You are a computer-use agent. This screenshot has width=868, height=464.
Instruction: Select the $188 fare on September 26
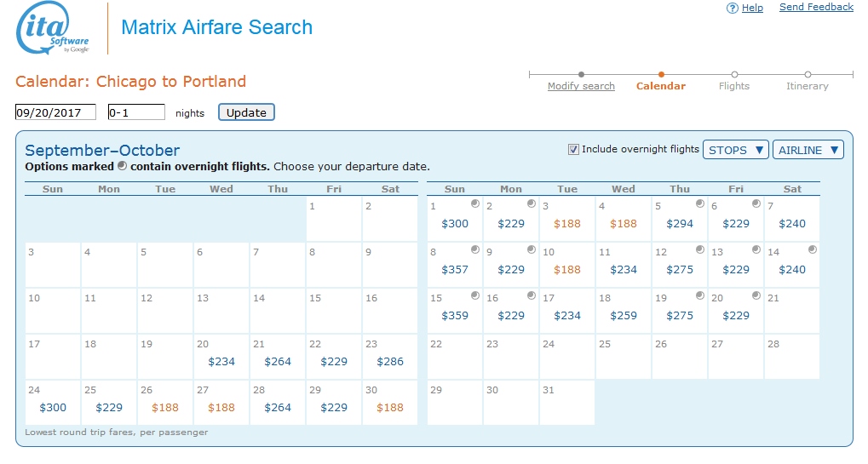(165, 408)
